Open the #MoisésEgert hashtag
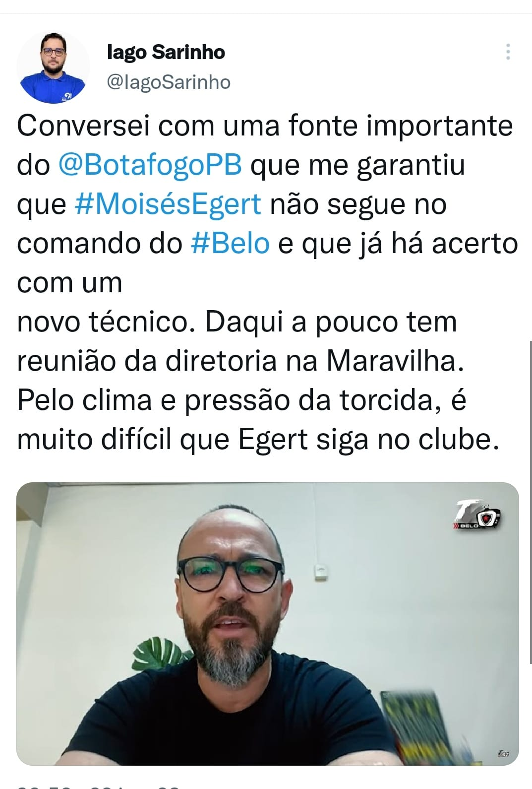 click(168, 204)
